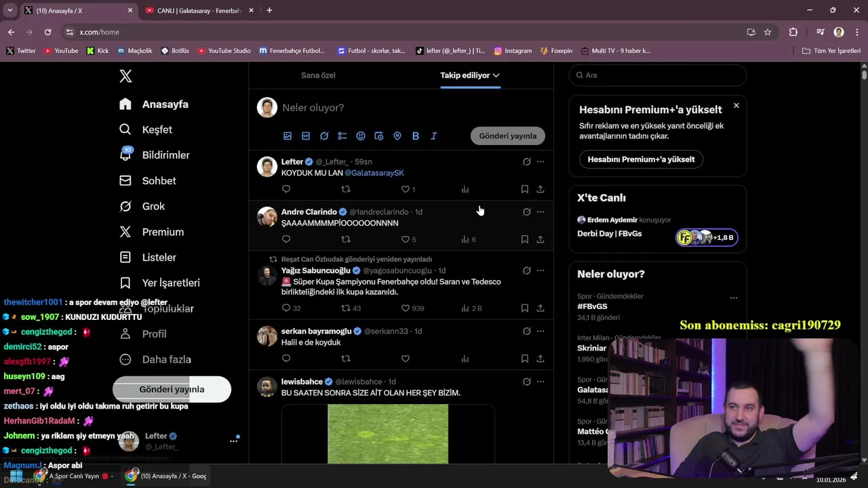Ask Grok about Yağız Sabuncuoğlu's post
The image size is (868, 488).
[526, 270]
